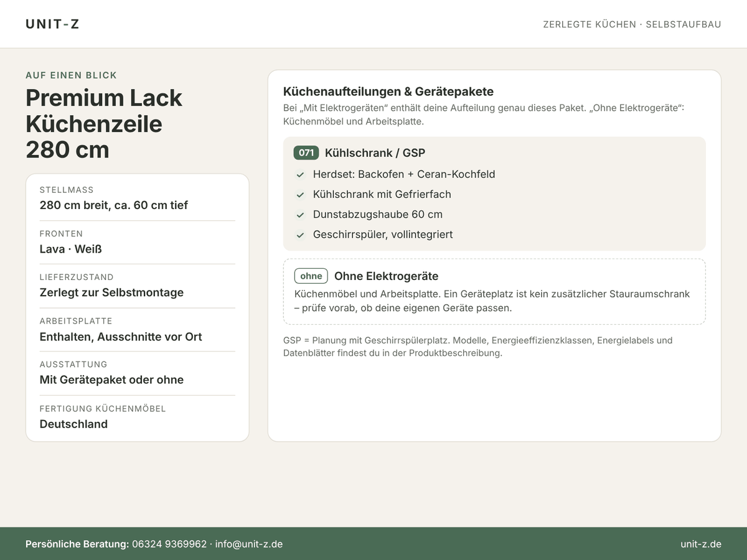Select the Fertigung Küchenmöbel Deutschland row

138,417
